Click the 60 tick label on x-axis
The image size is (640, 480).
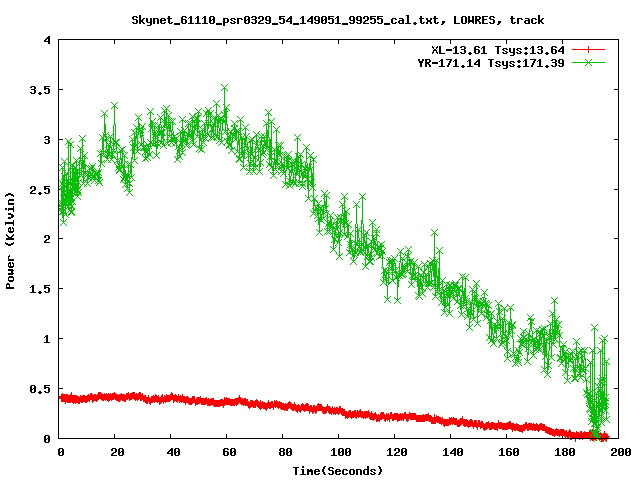click(x=227, y=453)
